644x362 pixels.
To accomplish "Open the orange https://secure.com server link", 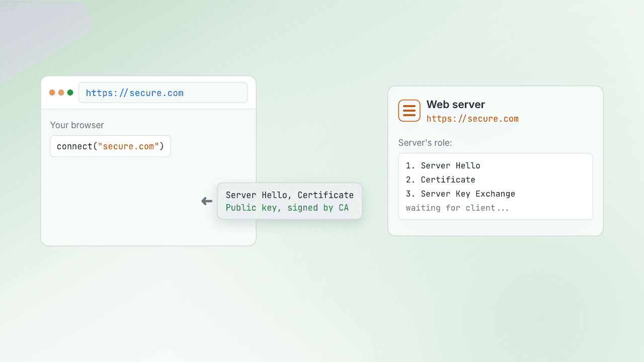I will tap(472, 119).
